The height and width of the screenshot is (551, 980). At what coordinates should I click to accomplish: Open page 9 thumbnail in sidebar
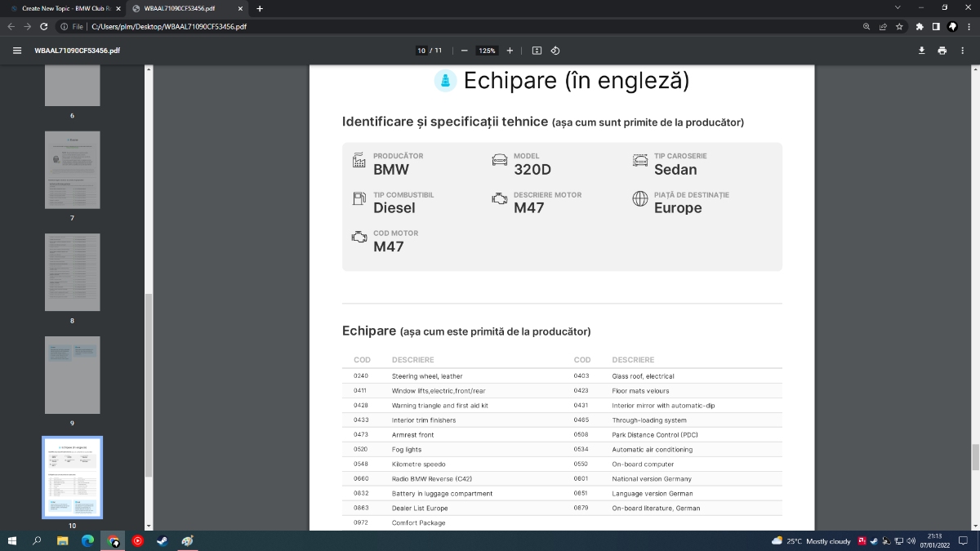coord(72,374)
